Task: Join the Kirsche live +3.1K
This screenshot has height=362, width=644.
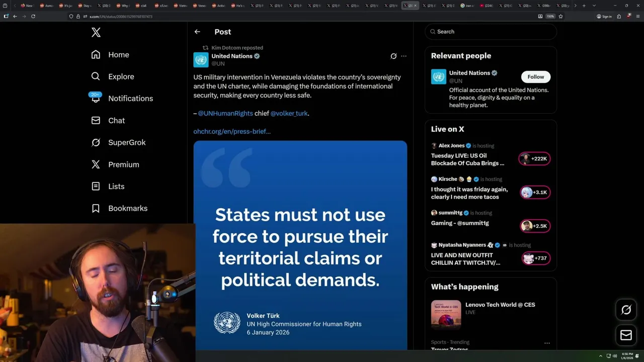Action: 534,193
